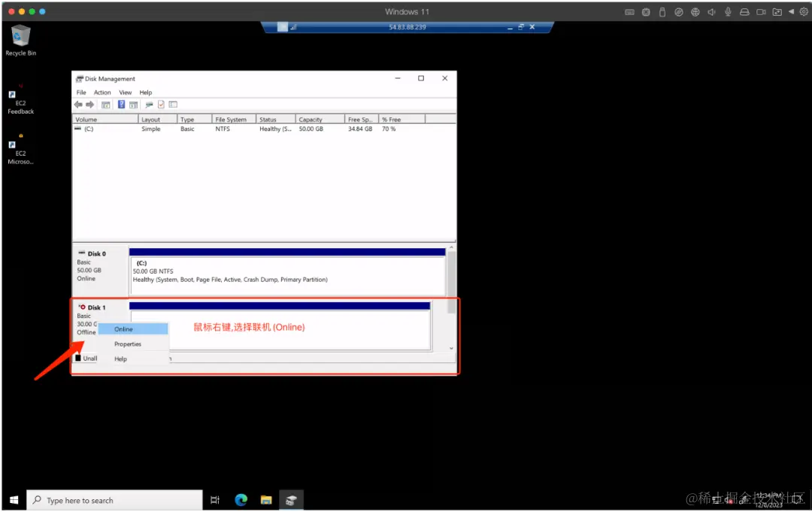Click the yellow minimize dot of VM window
Viewport: 812px width, 512px height.
coord(22,11)
